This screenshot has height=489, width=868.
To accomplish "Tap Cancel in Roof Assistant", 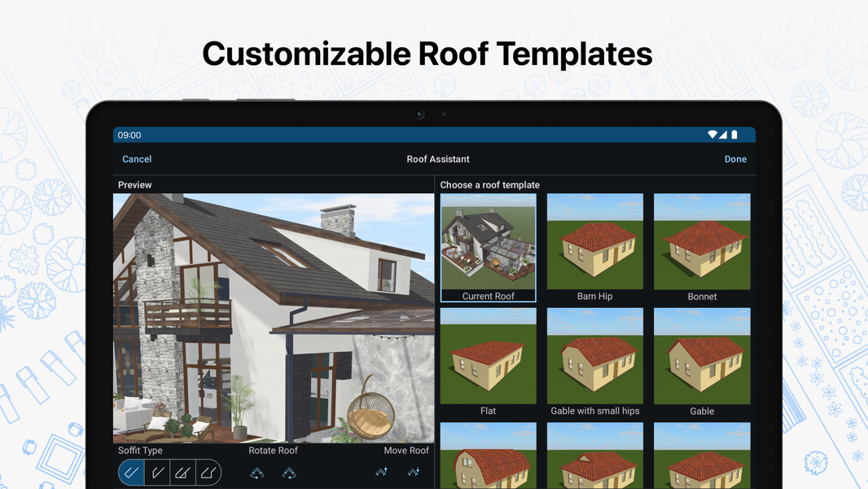I will pyautogui.click(x=137, y=160).
